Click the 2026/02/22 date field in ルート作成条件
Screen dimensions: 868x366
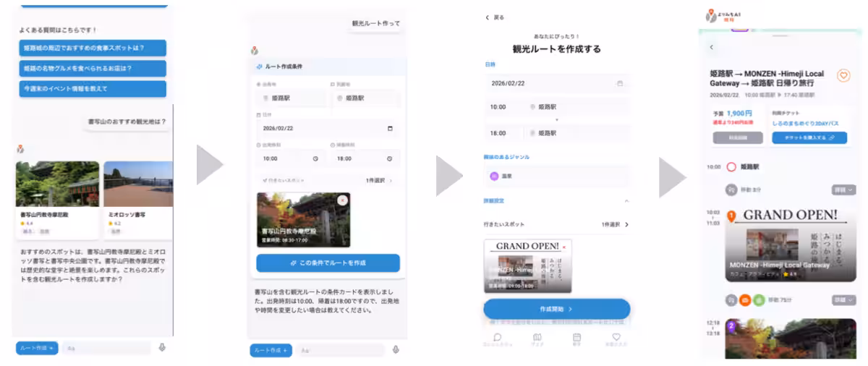pyautogui.click(x=328, y=129)
